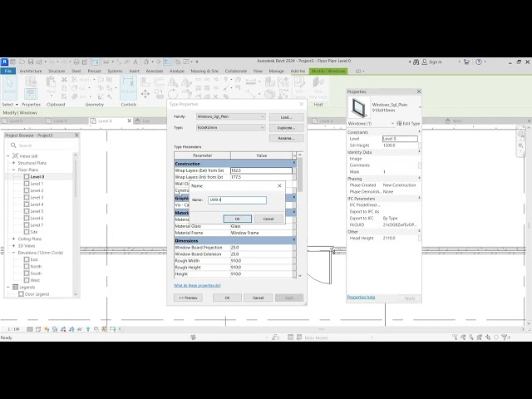Open the type selector dropdown in Properties palette
Viewport: 532px width, 399px height.
click(420, 107)
